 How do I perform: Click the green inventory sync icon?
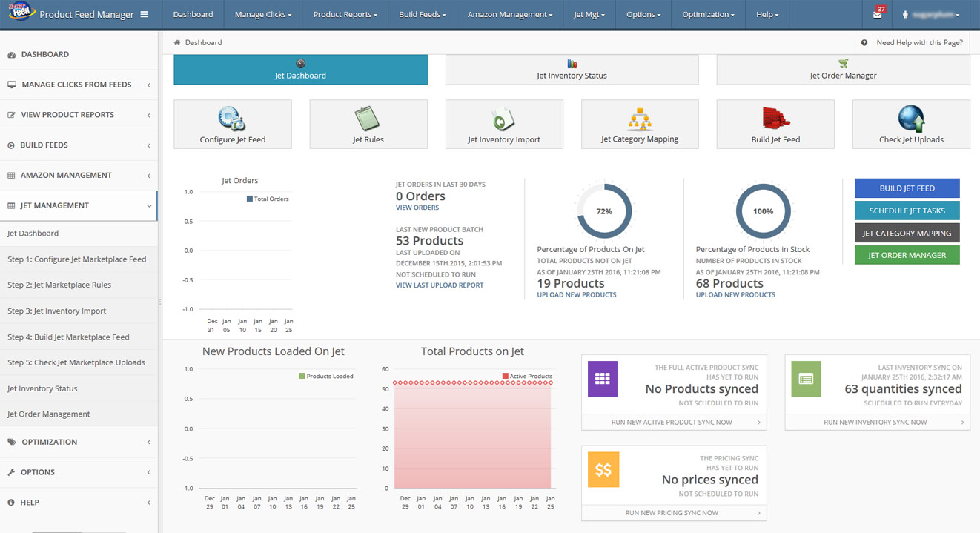pyautogui.click(x=806, y=379)
